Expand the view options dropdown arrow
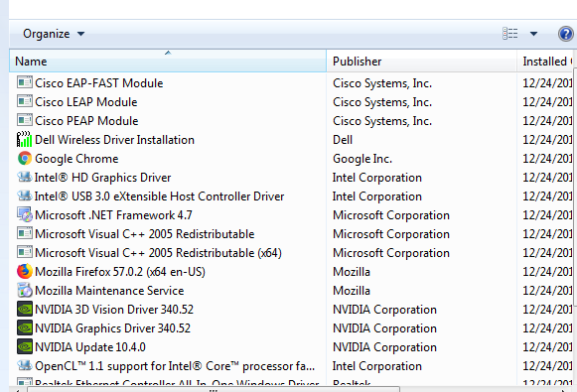The width and height of the screenshot is (577, 392). click(533, 34)
